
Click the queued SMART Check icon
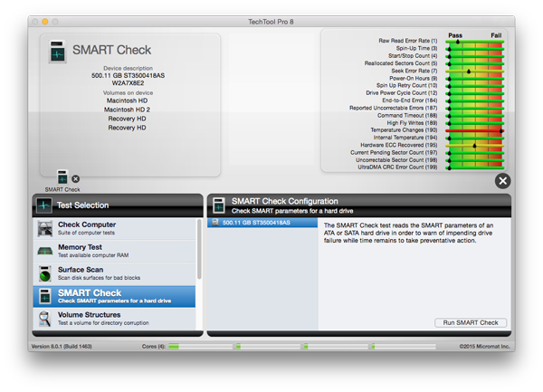(x=62, y=177)
